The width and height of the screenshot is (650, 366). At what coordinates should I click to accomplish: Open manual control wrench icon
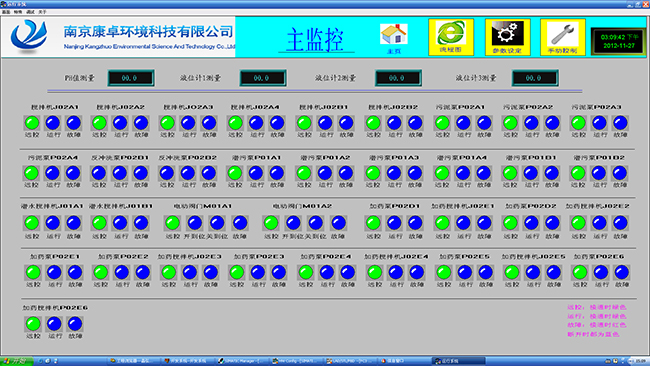pos(563,37)
